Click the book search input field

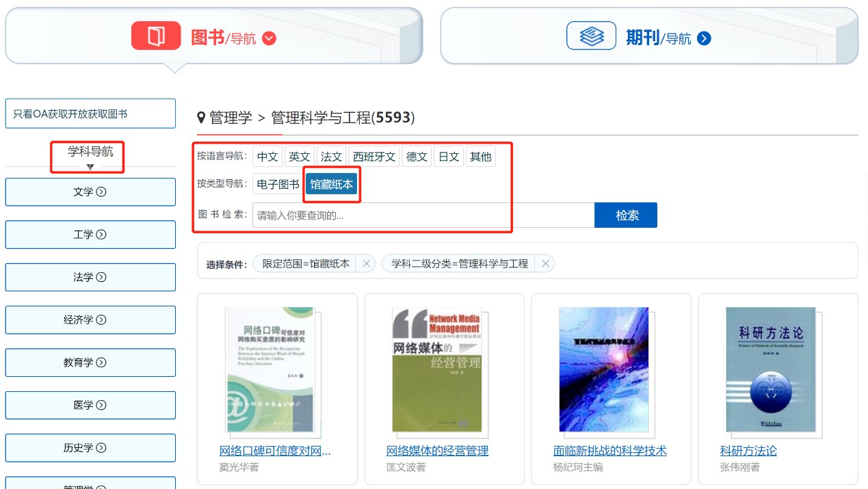click(x=423, y=215)
